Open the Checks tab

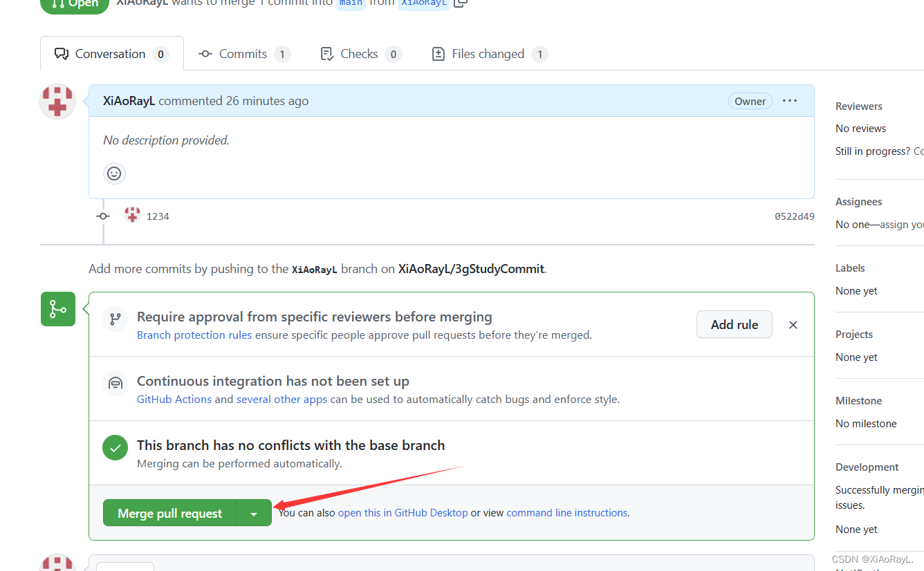[361, 54]
